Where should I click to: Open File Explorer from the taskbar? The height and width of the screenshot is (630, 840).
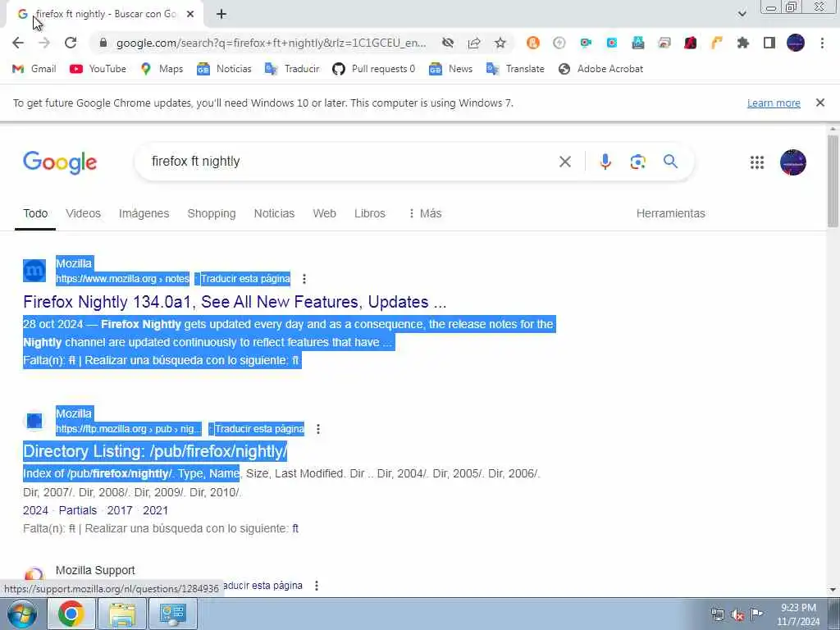[x=122, y=614]
